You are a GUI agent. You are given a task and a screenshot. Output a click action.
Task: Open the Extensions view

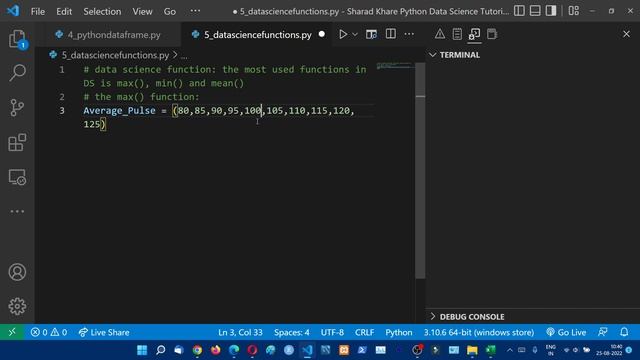(x=17, y=142)
